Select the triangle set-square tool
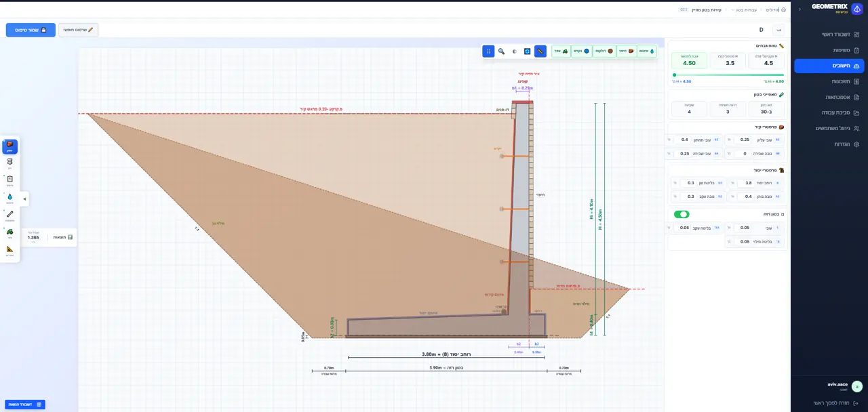 (x=10, y=250)
